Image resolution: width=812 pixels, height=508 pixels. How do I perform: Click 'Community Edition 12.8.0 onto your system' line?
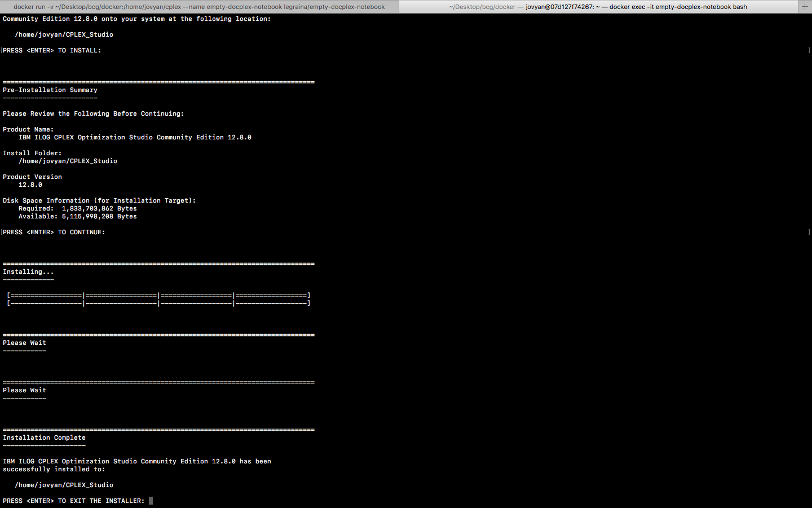pos(136,19)
